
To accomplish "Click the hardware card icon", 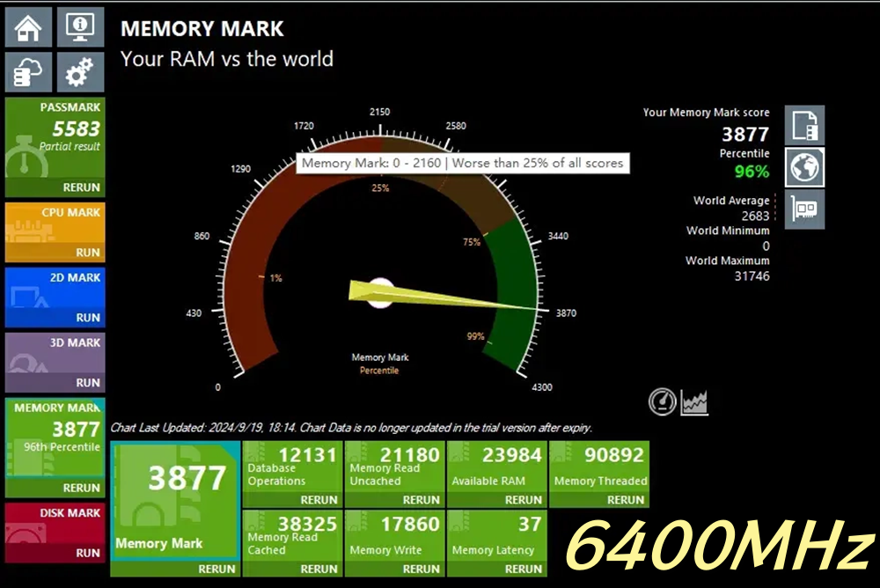I will coord(805,209).
